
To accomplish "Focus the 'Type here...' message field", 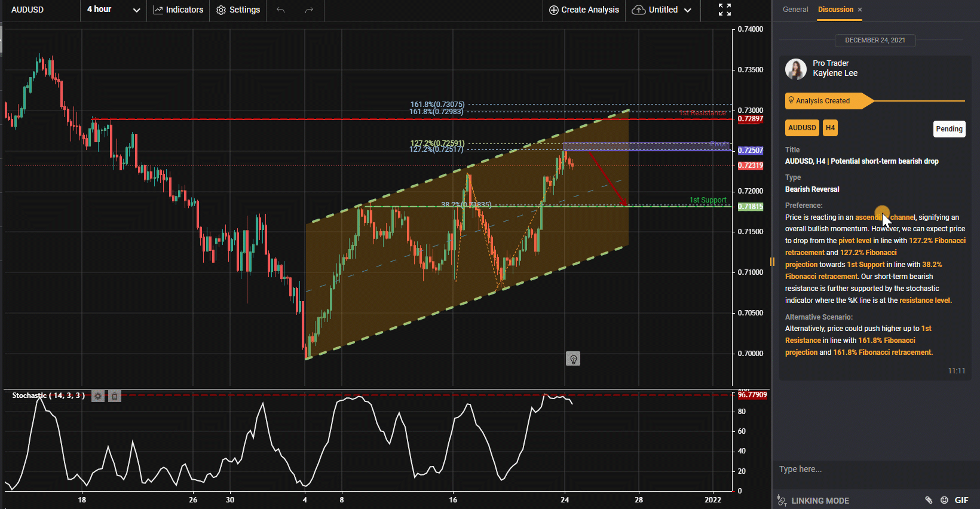I will (x=875, y=469).
